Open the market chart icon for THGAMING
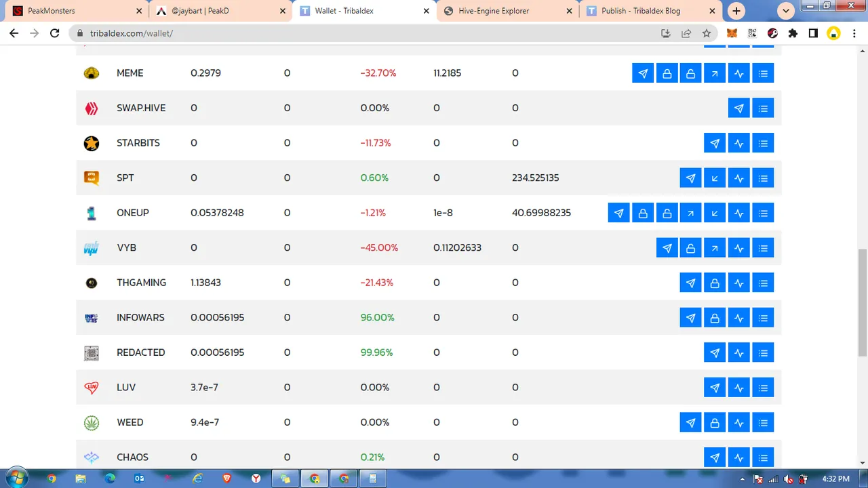Image resolution: width=868 pixels, height=488 pixels. pyautogui.click(x=739, y=283)
